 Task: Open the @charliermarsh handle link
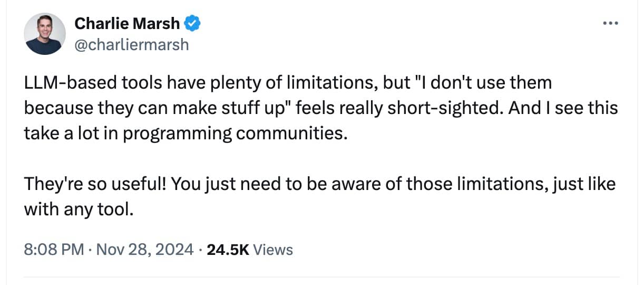click(131, 45)
